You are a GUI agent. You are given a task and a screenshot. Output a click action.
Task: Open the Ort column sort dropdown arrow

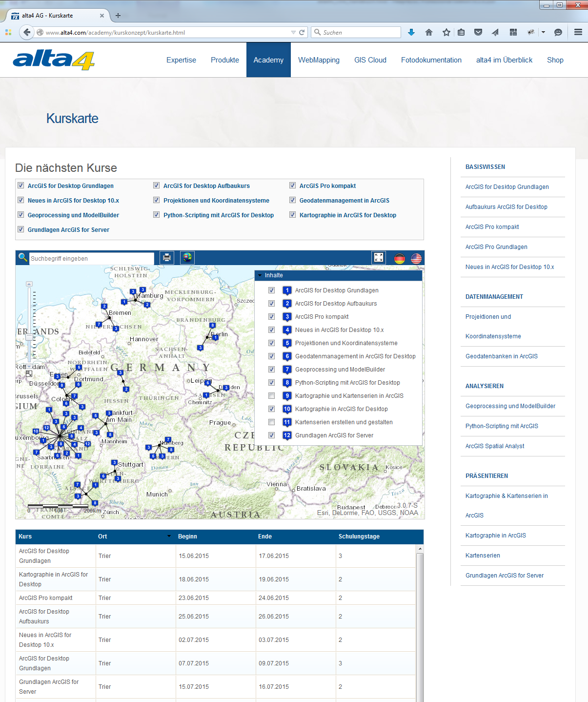169,536
